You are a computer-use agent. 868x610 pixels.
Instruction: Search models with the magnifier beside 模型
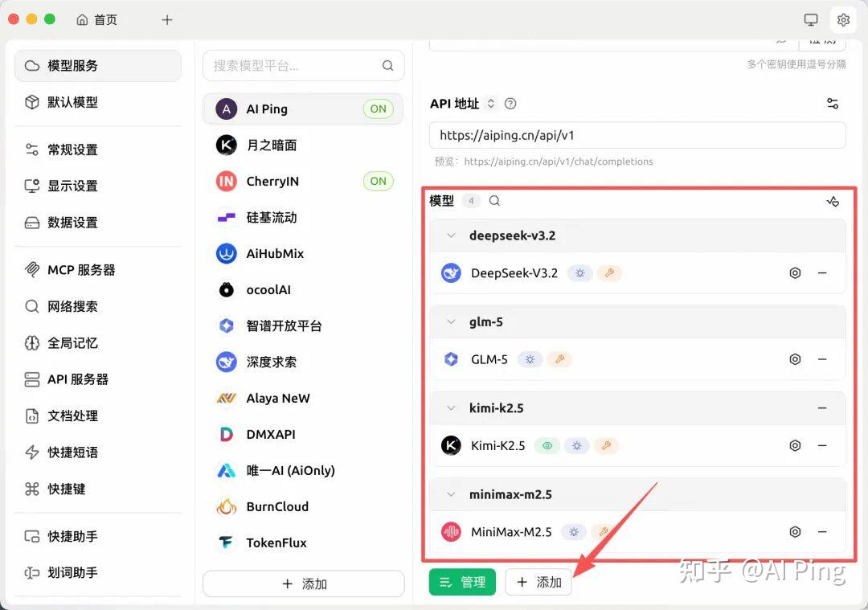click(x=494, y=201)
